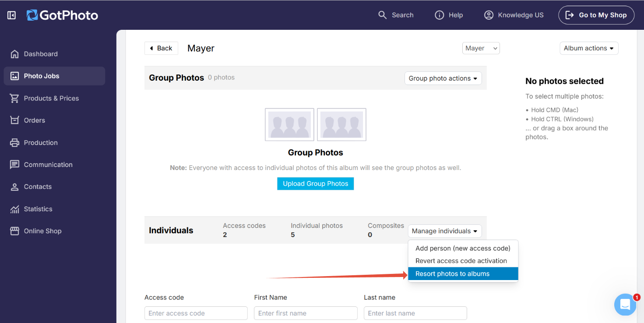Screen dimensions: 644x323
Task: Expand the Group photo actions dropdown
Action: tap(443, 78)
